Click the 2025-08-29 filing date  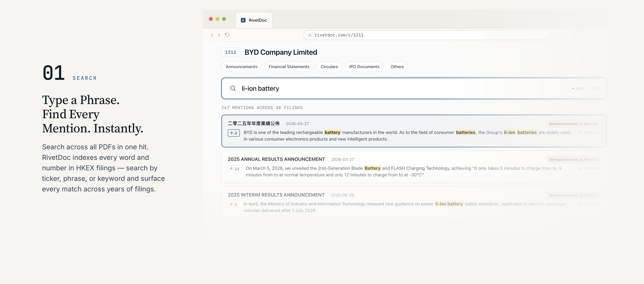click(x=342, y=195)
